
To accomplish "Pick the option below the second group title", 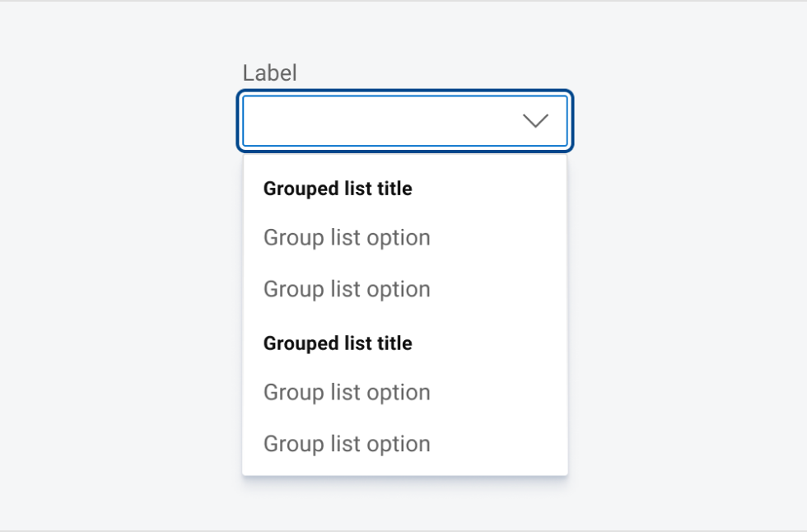I will 346,392.
